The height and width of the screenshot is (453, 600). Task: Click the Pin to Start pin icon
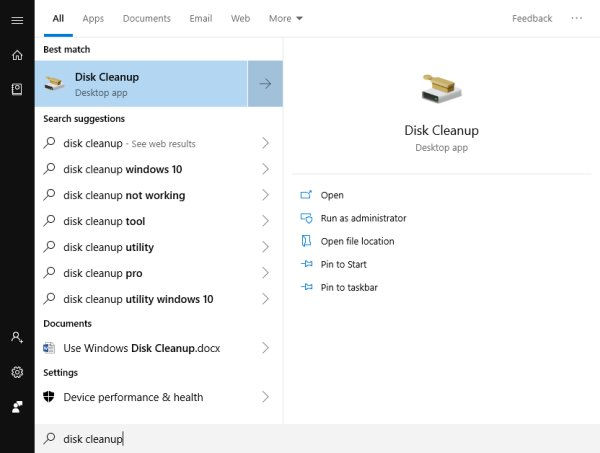point(307,264)
